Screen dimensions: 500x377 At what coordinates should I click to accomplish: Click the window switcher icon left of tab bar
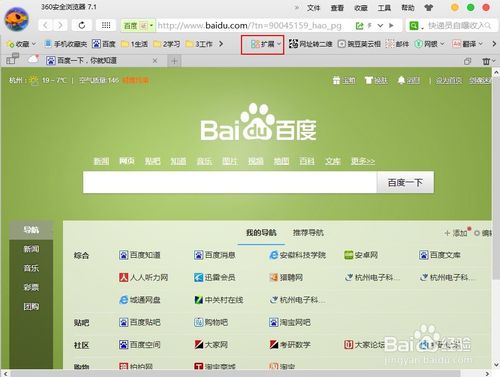pos(13,59)
